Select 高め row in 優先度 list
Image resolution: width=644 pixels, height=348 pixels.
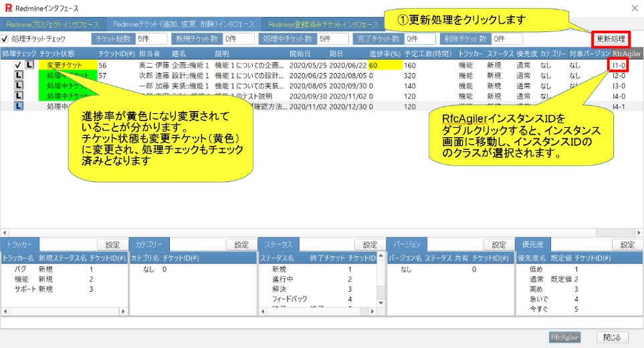coord(579,289)
